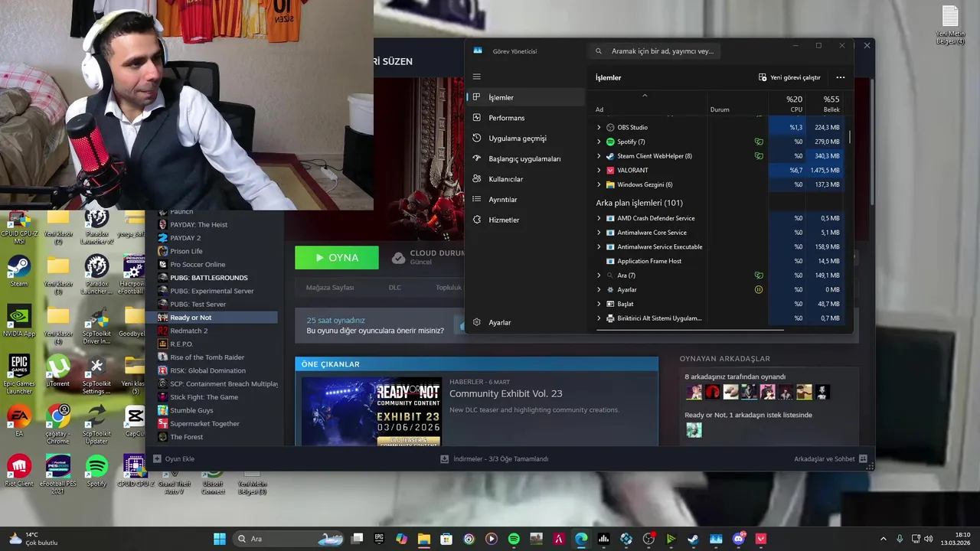980x551 pixels.
Task: Open Uygulama geçmişi in Task Manager
Action: [x=525, y=139]
